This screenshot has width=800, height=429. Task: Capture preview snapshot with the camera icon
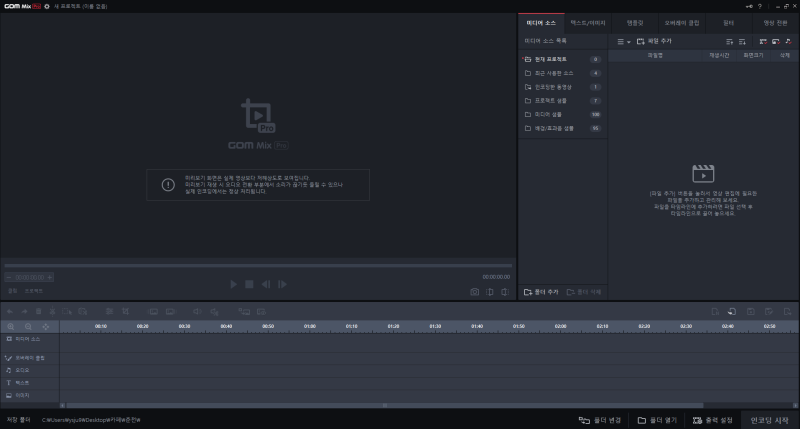click(474, 292)
